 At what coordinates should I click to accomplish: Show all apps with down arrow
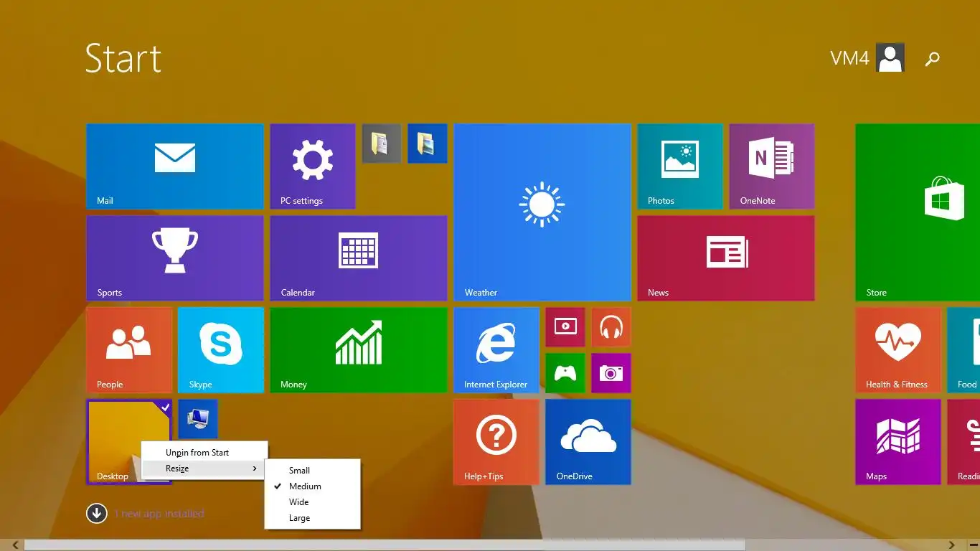pyautogui.click(x=97, y=513)
